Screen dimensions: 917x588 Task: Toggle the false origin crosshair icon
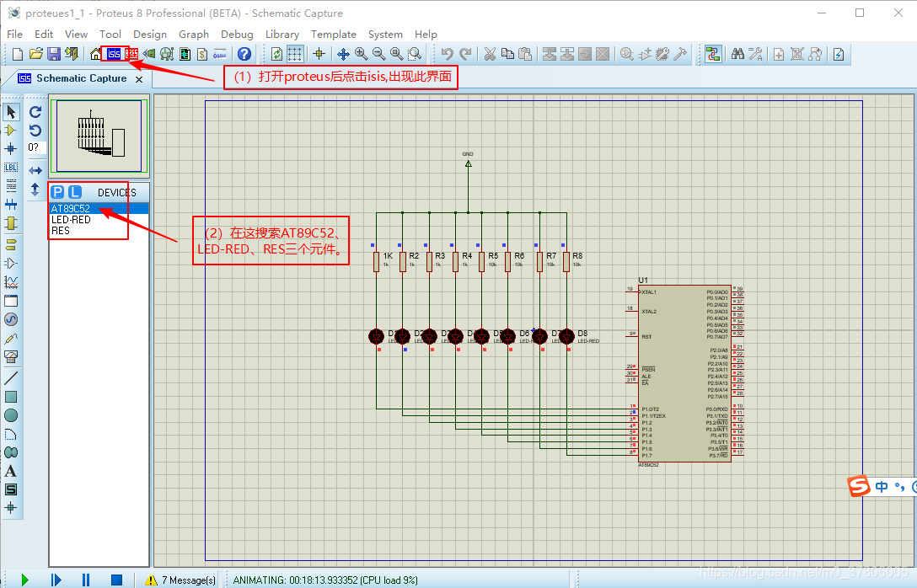319,55
